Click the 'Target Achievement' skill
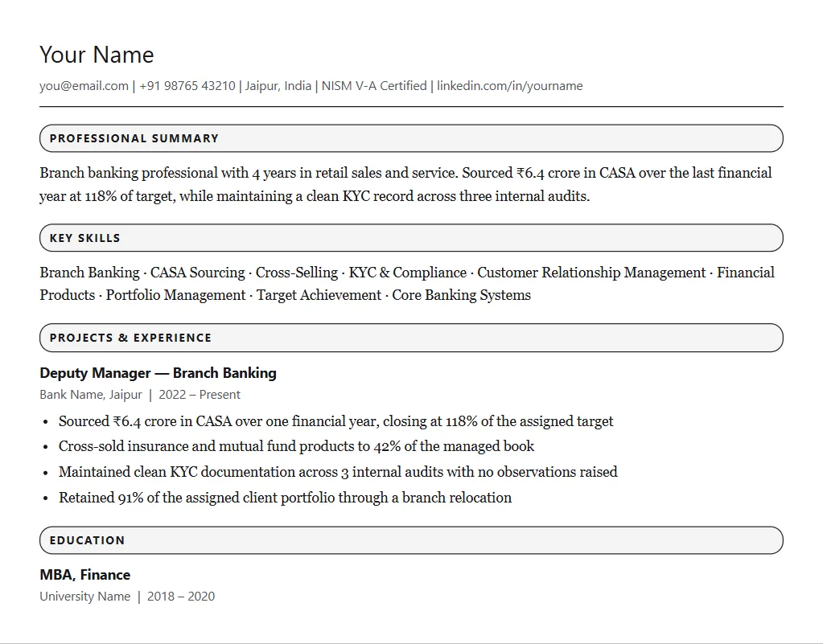Screen dimensions: 823x644 pos(319,295)
